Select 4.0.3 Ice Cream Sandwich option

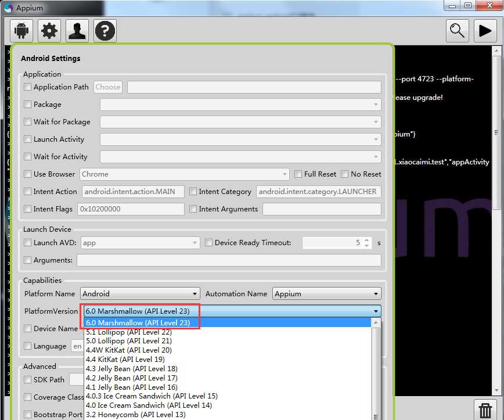tap(228, 396)
